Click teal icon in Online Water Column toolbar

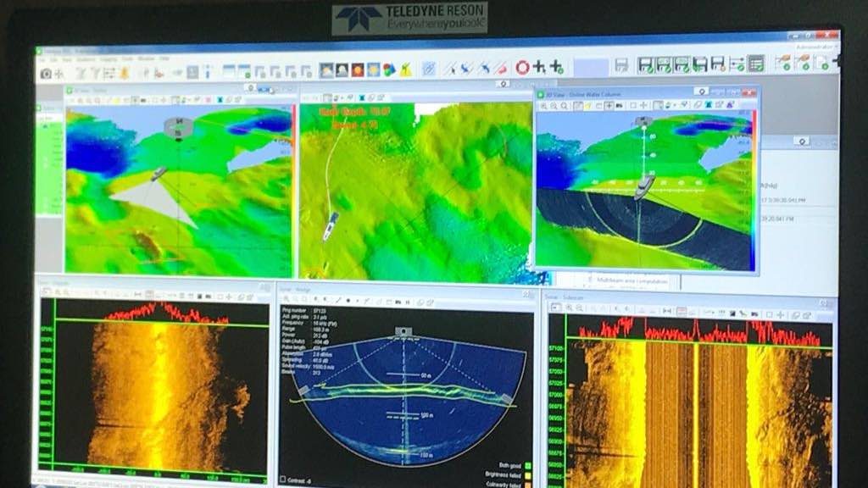click(708, 104)
